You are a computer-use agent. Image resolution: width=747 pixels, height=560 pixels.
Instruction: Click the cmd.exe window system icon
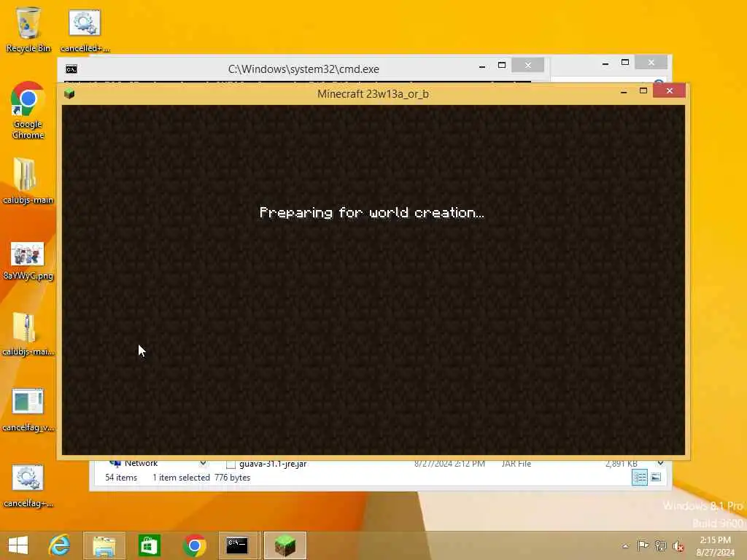tap(71, 69)
